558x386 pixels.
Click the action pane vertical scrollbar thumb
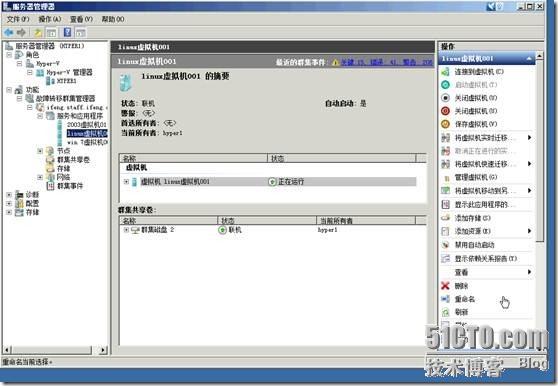click(539, 150)
